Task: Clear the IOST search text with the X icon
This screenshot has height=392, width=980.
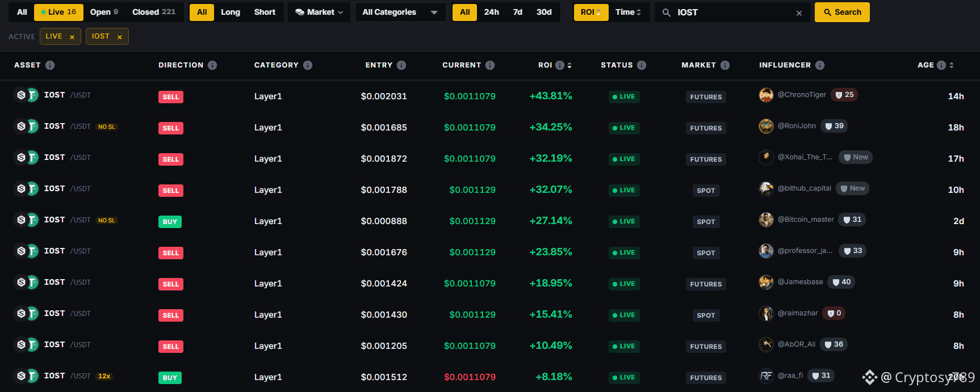Action: pos(799,12)
